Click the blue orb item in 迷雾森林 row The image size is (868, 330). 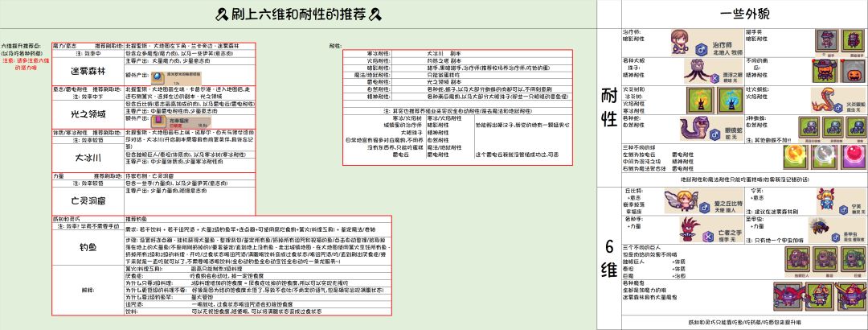coord(158,77)
